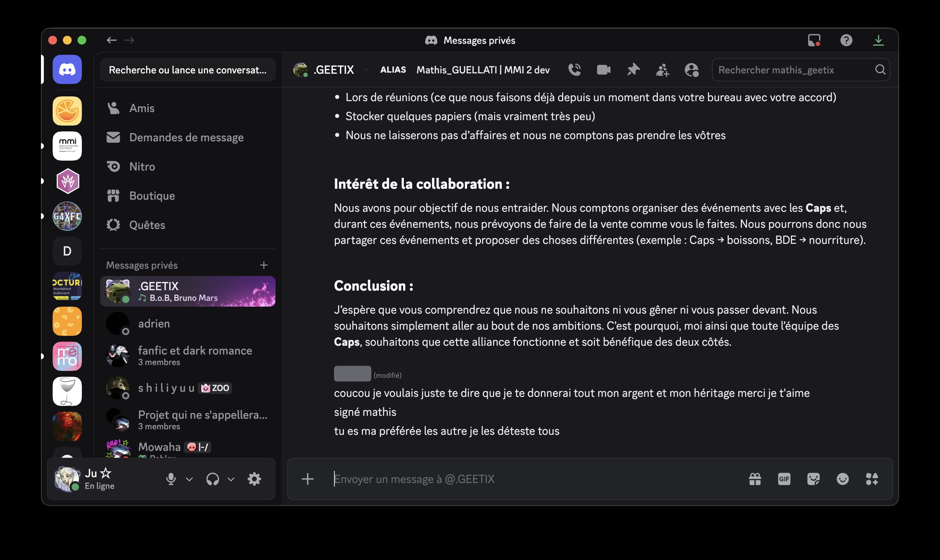The image size is (940, 560).
Task: Expand audio output options arrow
Action: 231,479
